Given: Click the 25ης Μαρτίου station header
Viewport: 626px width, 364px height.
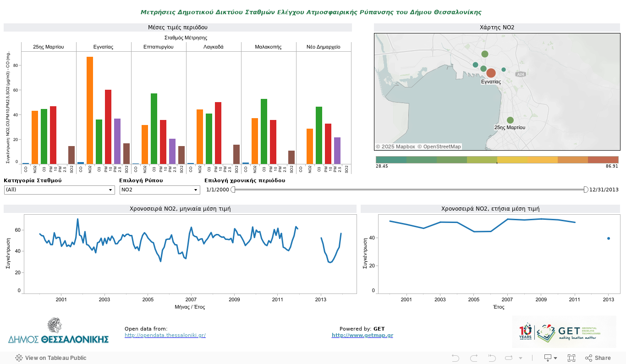Looking at the screenshot, I should coord(49,47).
